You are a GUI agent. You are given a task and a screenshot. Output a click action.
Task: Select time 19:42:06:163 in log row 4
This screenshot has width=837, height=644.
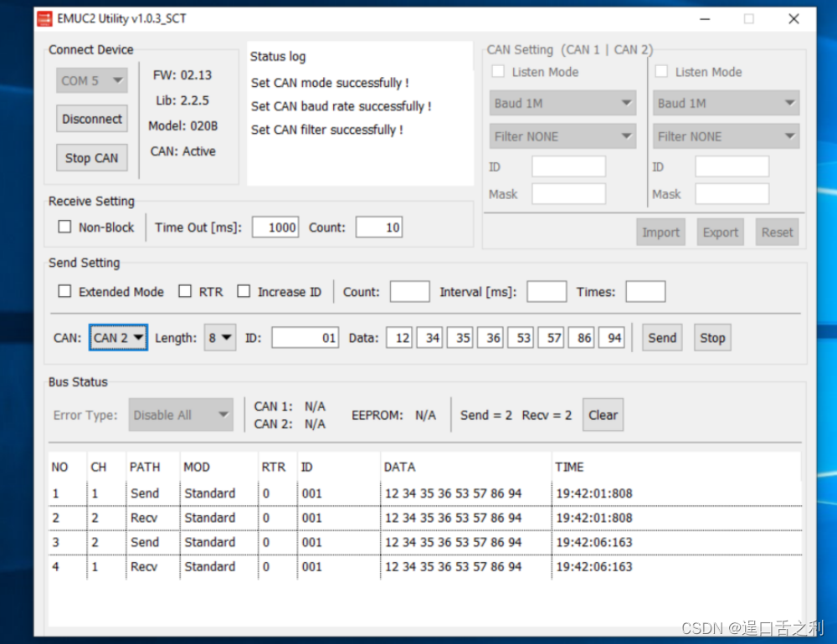pyautogui.click(x=594, y=567)
